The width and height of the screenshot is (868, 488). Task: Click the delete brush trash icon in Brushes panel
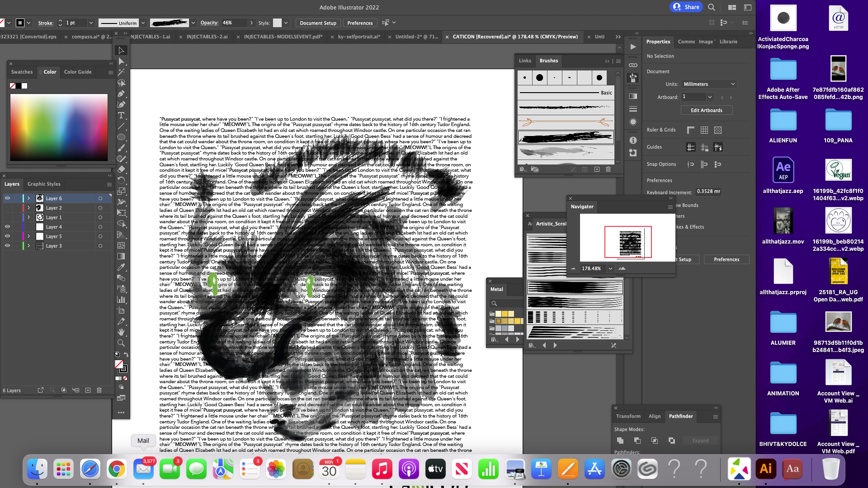[x=608, y=169]
